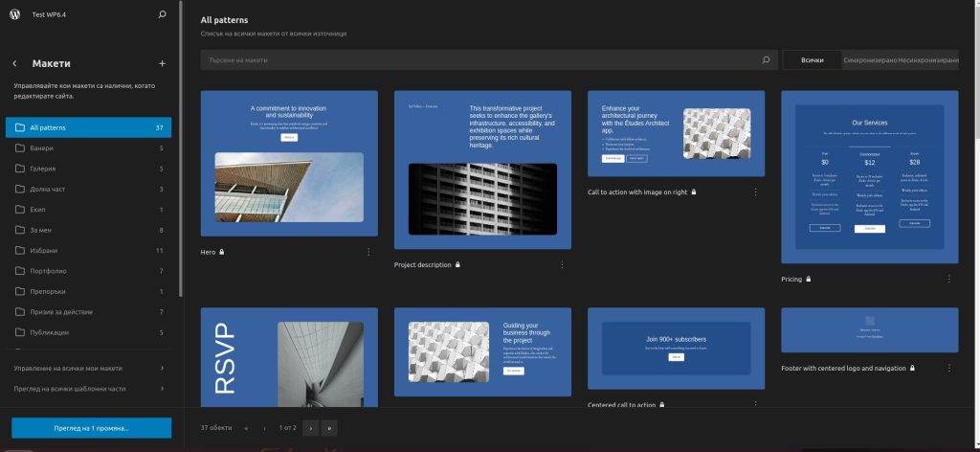The image size is (980, 452).
Task: Open the Публикации category
Action: 89,332
